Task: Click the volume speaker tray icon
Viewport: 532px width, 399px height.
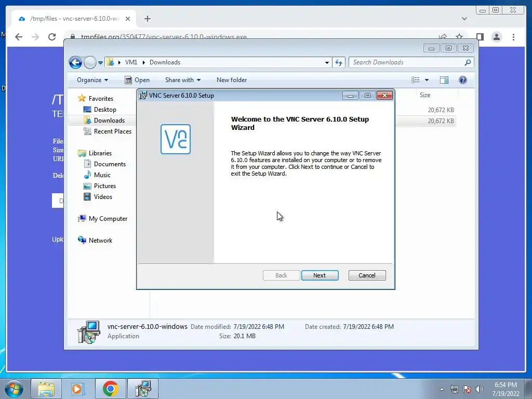Action: click(x=480, y=390)
